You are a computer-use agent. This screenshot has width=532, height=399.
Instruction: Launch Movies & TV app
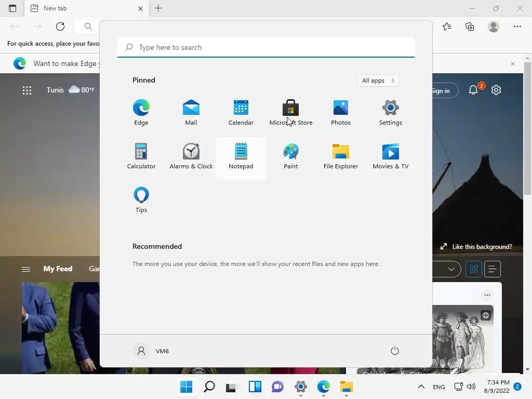tap(391, 156)
